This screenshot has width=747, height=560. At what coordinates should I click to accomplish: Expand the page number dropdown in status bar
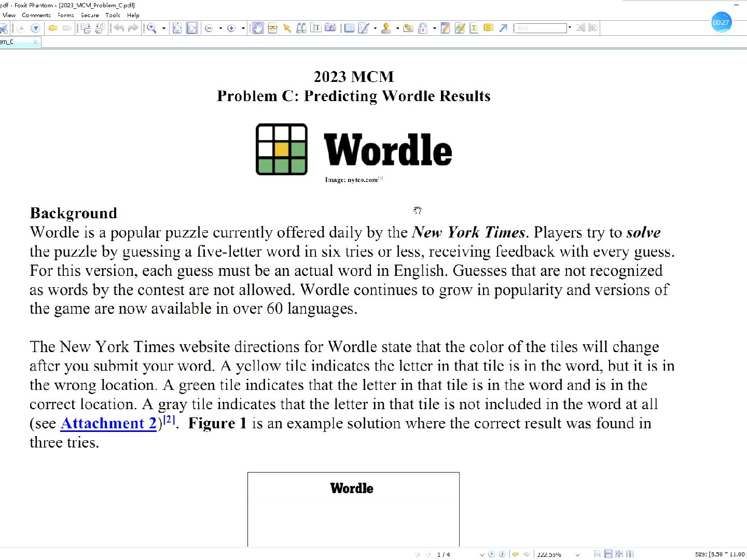[x=482, y=555]
